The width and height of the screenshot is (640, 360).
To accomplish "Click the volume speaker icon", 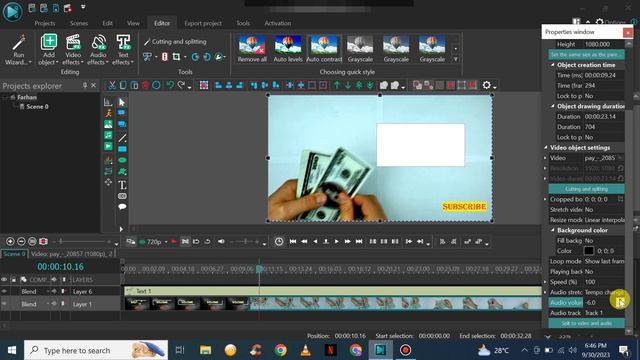I will (x=221, y=242).
